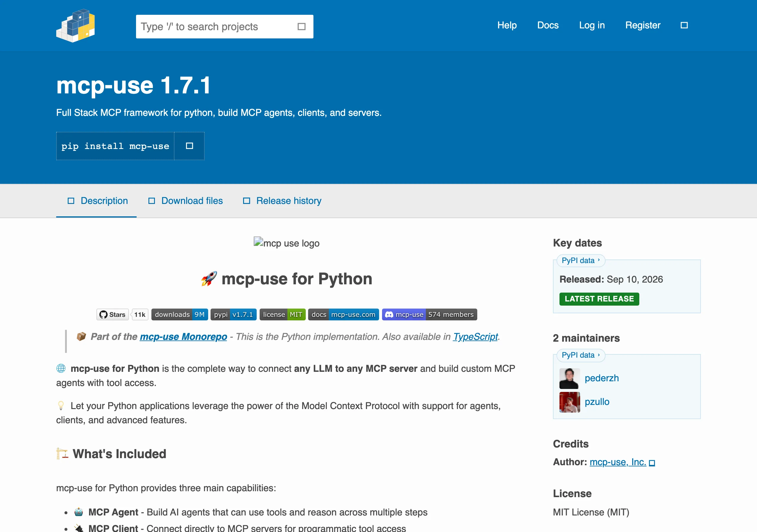Screen dimensions: 757x532
Task: Click the 11k star count badge
Action: [140, 314]
